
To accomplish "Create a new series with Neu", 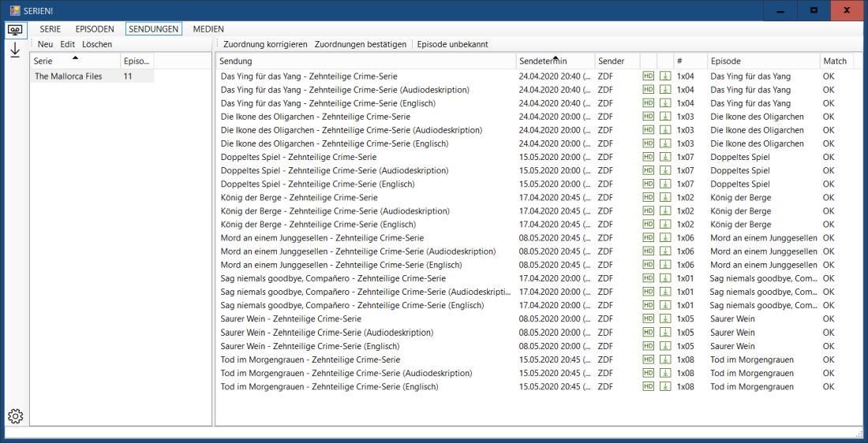I will click(45, 44).
